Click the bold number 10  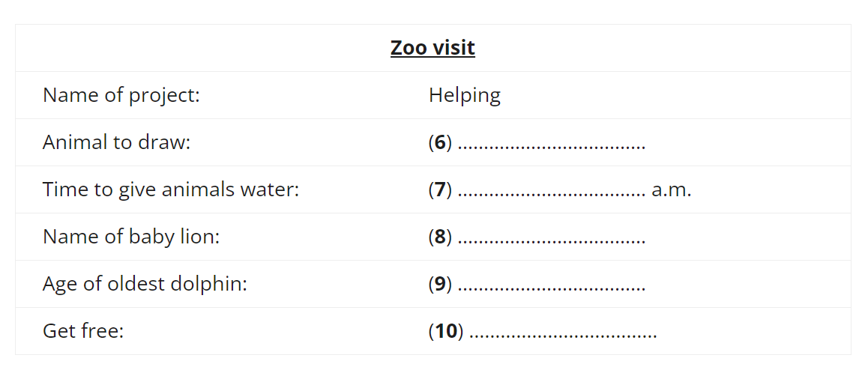point(446,331)
